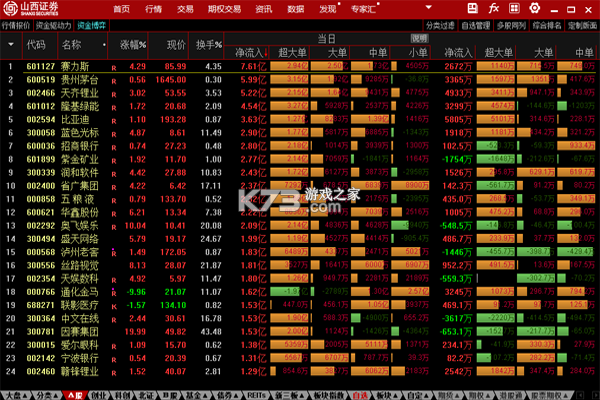Click the 分类过滤 button
This screenshot has width=600, height=400.
440,26
